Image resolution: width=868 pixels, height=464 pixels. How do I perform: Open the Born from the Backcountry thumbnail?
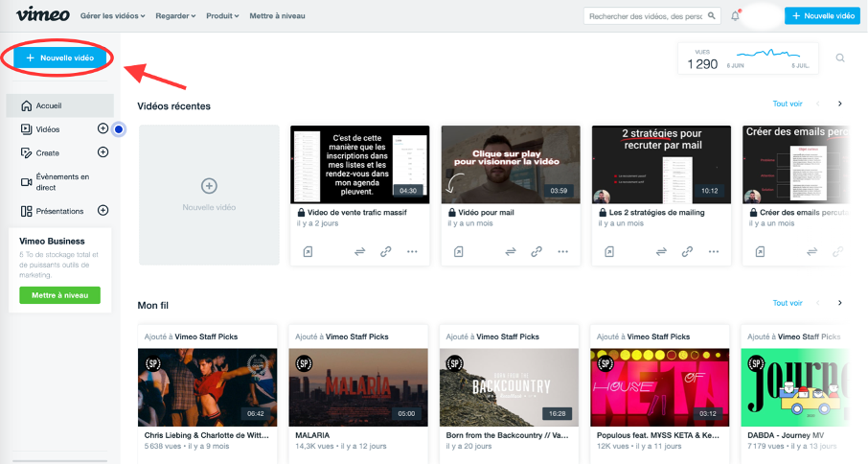[509, 387]
